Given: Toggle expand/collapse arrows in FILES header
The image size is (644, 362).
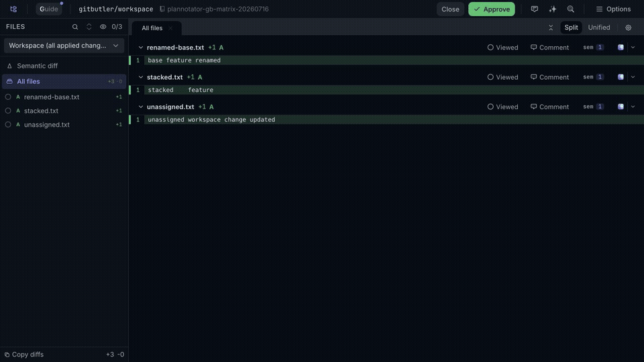Looking at the screenshot, I should click(89, 27).
